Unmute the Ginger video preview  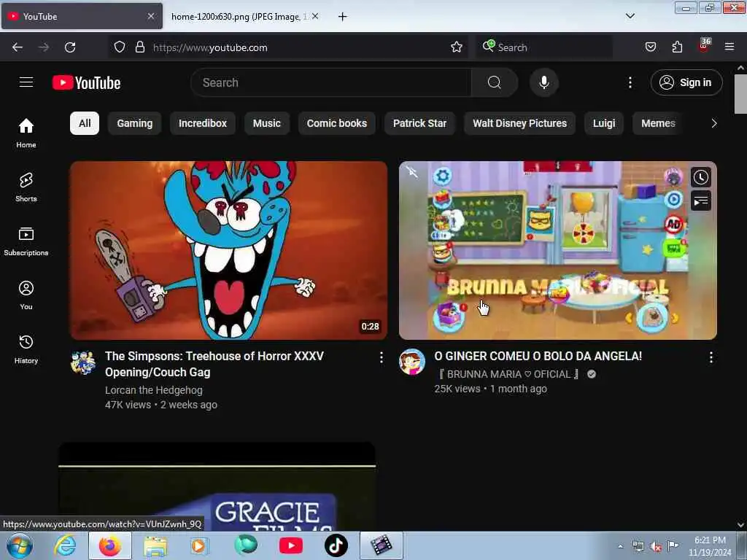point(412,172)
